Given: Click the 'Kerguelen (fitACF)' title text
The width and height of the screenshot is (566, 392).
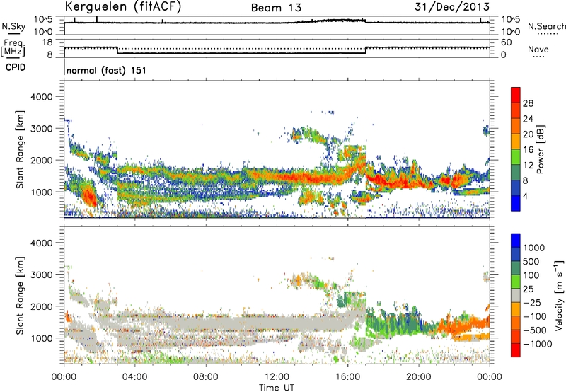Looking at the screenshot, I should (x=122, y=7).
